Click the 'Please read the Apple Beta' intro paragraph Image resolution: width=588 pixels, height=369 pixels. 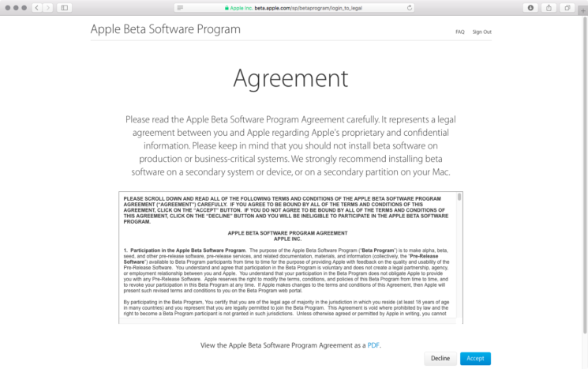click(x=290, y=145)
